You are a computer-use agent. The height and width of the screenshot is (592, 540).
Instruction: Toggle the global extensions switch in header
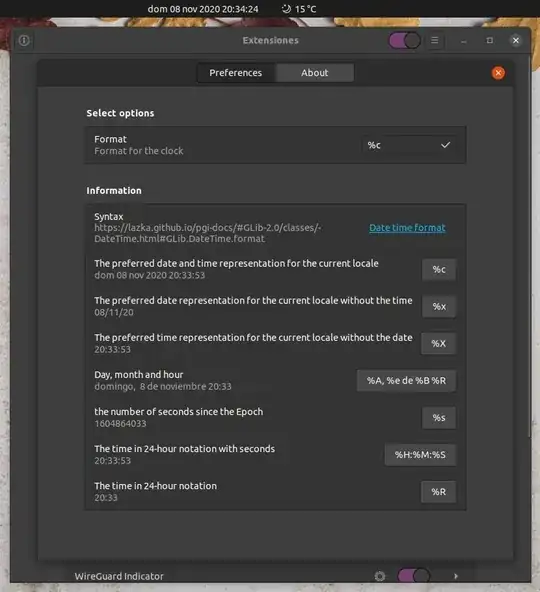[x=404, y=40]
